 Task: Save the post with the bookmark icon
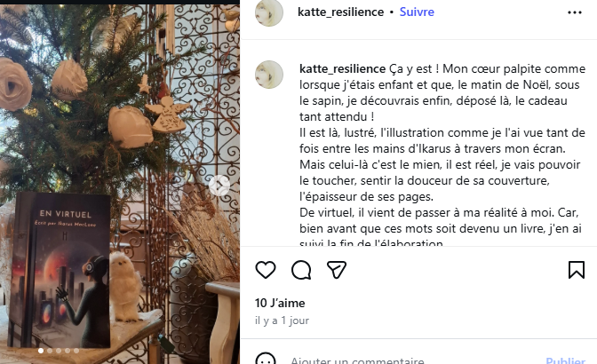click(x=576, y=270)
